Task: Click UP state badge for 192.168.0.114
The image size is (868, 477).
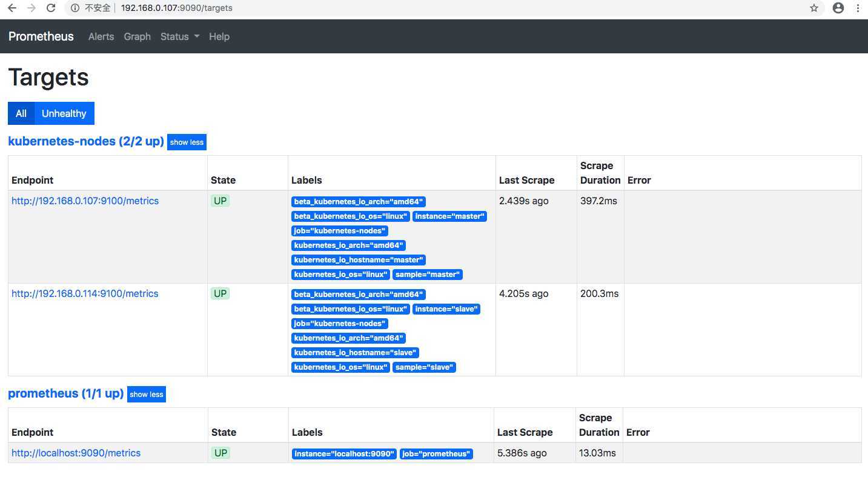Action: [220, 294]
